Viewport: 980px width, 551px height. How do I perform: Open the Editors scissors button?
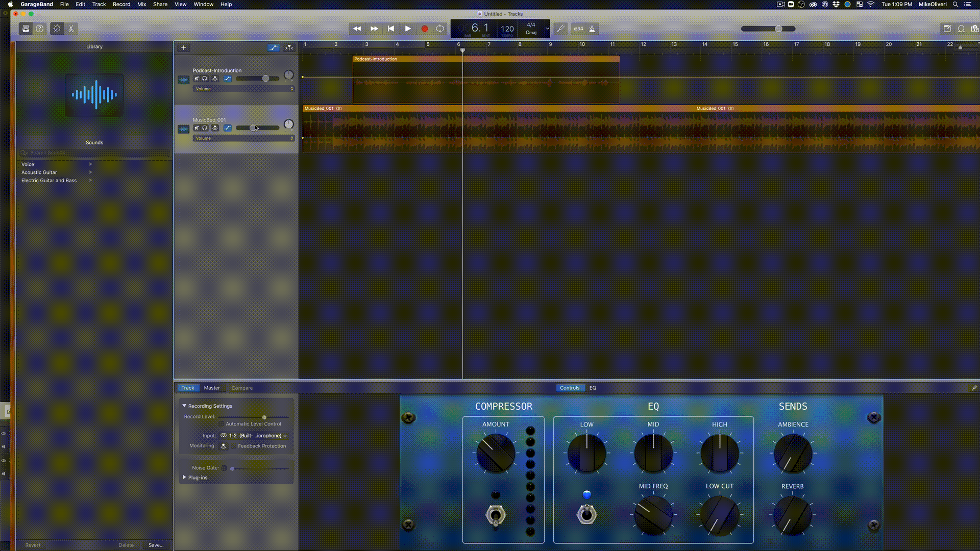(x=71, y=29)
